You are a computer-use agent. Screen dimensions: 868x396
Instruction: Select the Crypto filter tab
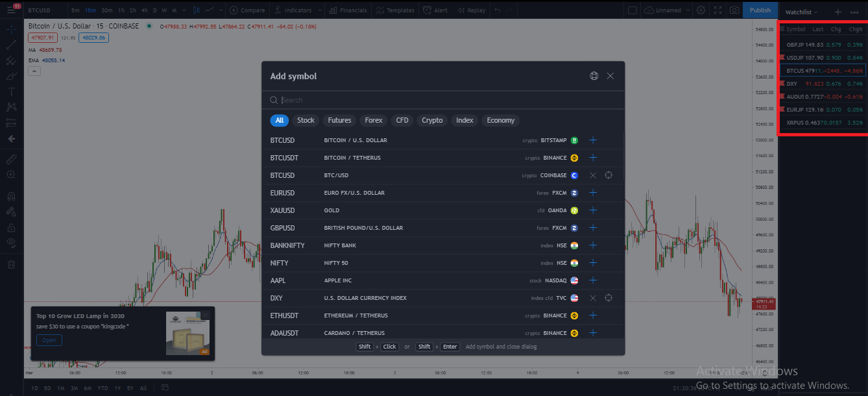tap(432, 120)
